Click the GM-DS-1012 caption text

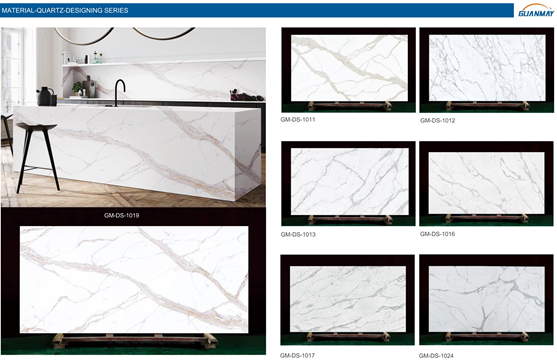[x=437, y=120]
